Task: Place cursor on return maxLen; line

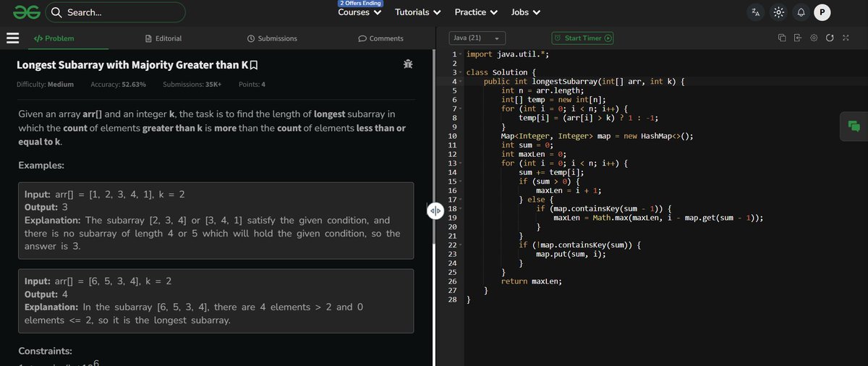Action: click(532, 281)
